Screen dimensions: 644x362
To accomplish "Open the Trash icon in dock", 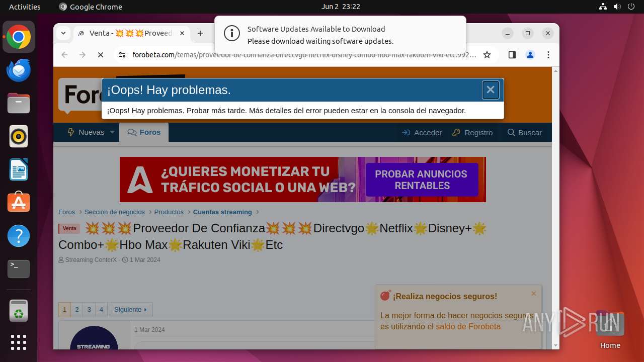I will [x=19, y=311].
